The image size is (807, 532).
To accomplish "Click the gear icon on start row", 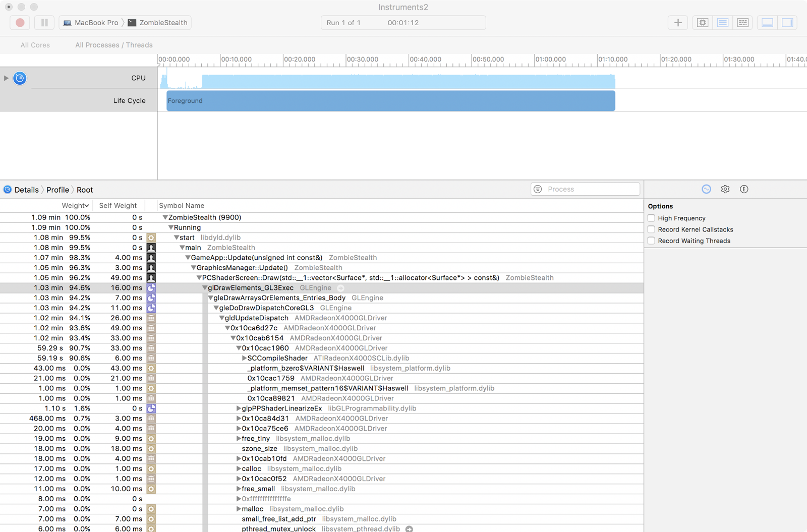I will [x=151, y=238].
